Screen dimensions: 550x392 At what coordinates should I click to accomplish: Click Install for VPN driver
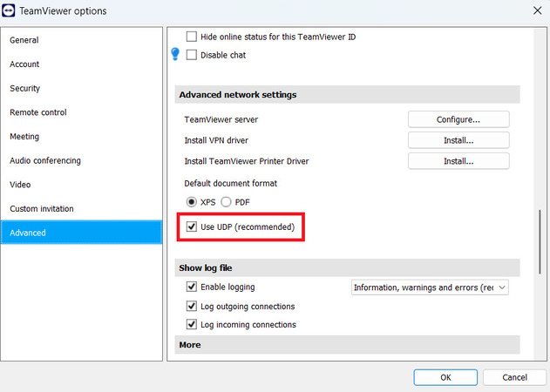[x=458, y=140]
